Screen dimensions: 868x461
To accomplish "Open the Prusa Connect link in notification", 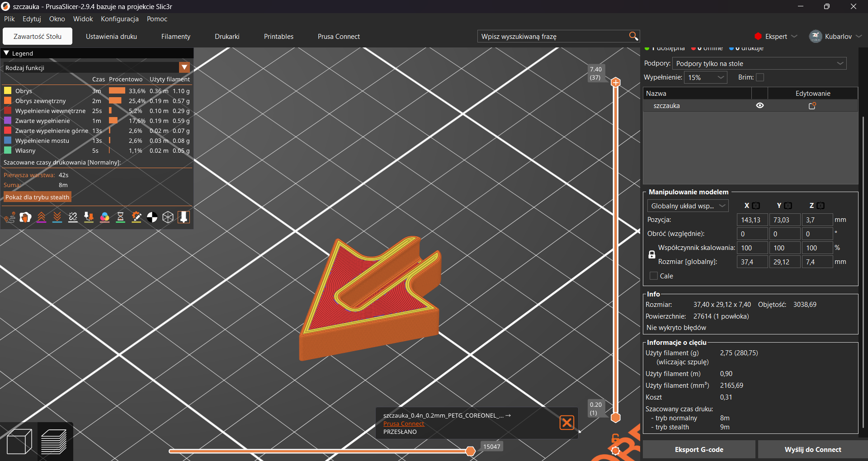I will click(404, 423).
